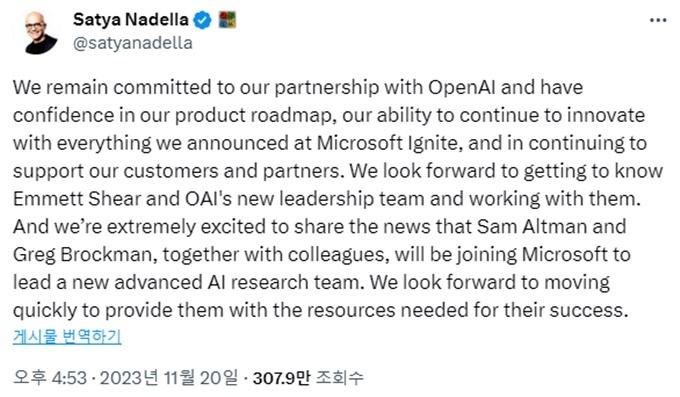The image size is (680, 397).
Task: Click the 오후 4:53 post time
Action: coord(50,377)
